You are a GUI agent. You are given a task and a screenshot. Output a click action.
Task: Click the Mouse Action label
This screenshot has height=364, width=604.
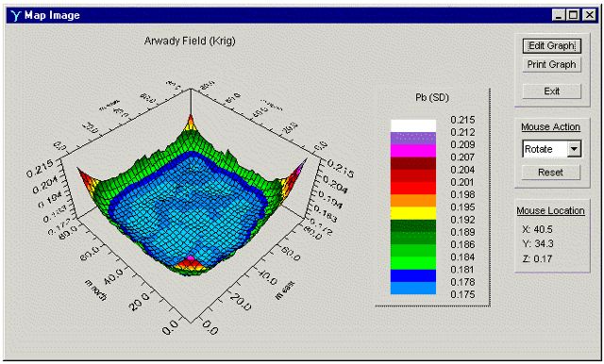[550, 127]
